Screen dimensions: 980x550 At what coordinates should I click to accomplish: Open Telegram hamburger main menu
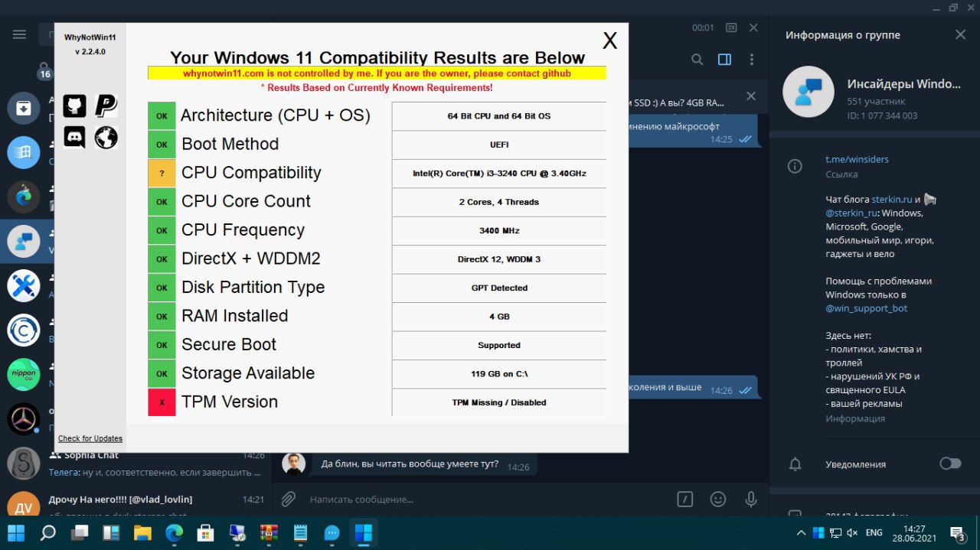(x=20, y=34)
